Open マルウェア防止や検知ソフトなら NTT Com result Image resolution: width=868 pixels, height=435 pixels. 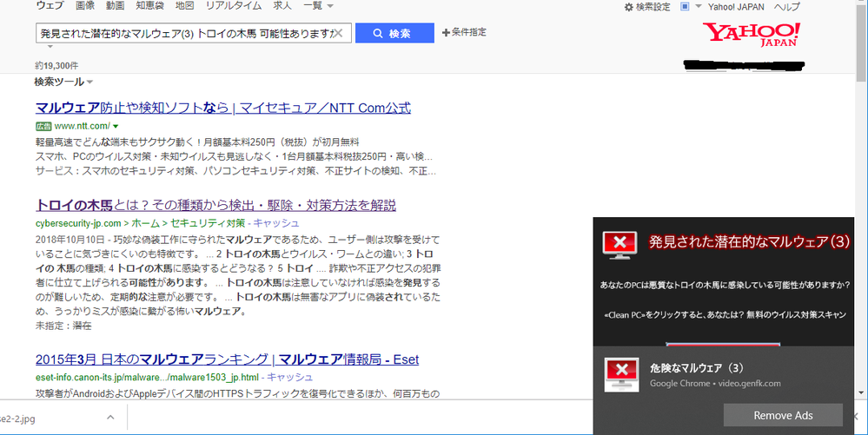[223, 108]
